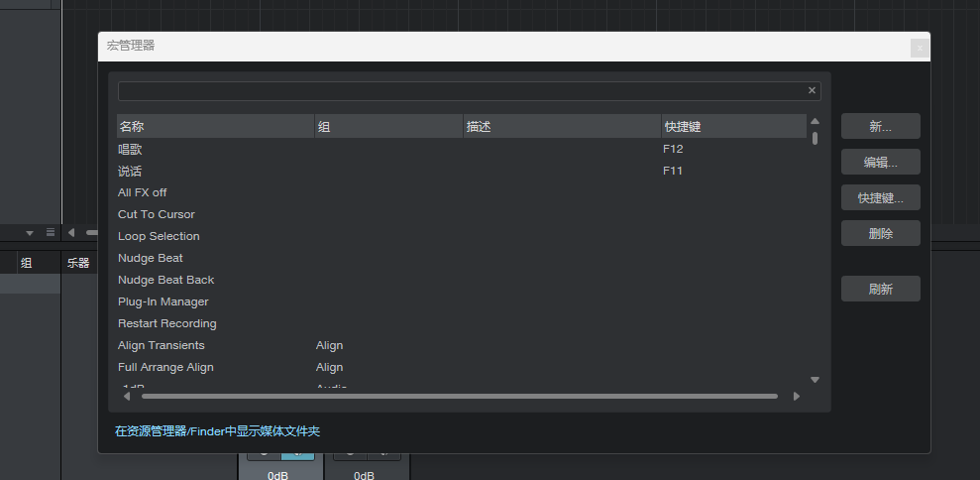This screenshot has width=980, height=480.
Task: Open the small dropdown triangle in the track list
Action: pyautogui.click(x=30, y=233)
